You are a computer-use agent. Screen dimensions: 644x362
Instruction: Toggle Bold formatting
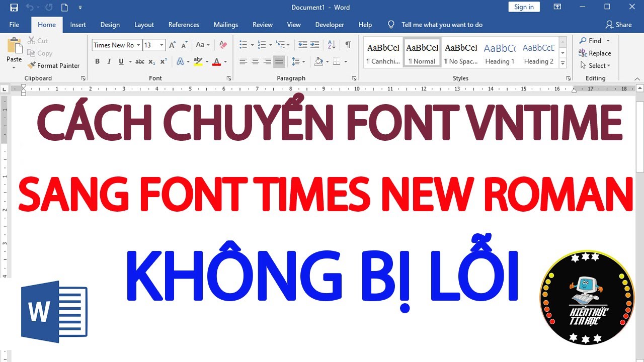click(97, 61)
